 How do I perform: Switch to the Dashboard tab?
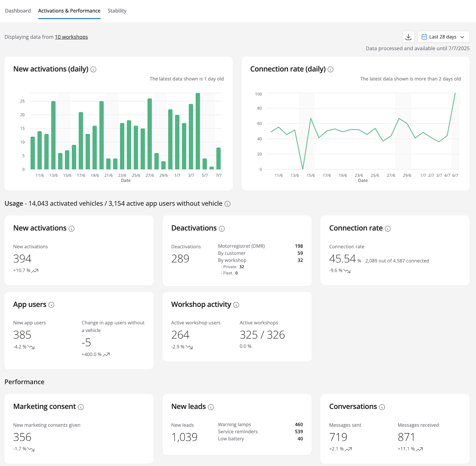tap(18, 11)
